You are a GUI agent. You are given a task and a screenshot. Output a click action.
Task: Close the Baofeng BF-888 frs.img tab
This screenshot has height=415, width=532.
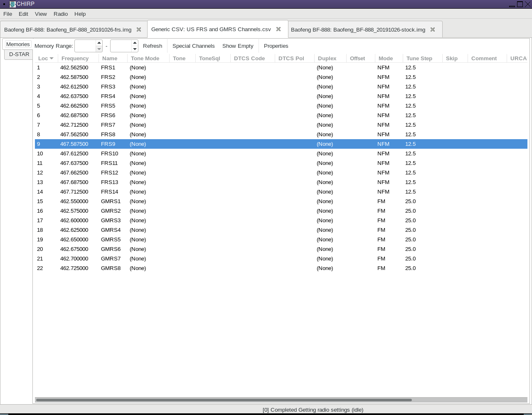pyautogui.click(x=139, y=29)
